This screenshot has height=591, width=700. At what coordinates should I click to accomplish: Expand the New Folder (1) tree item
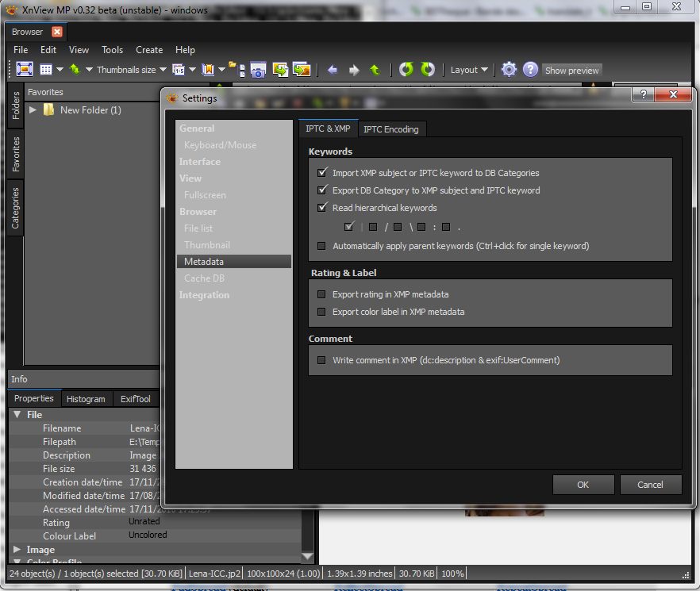(33, 109)
